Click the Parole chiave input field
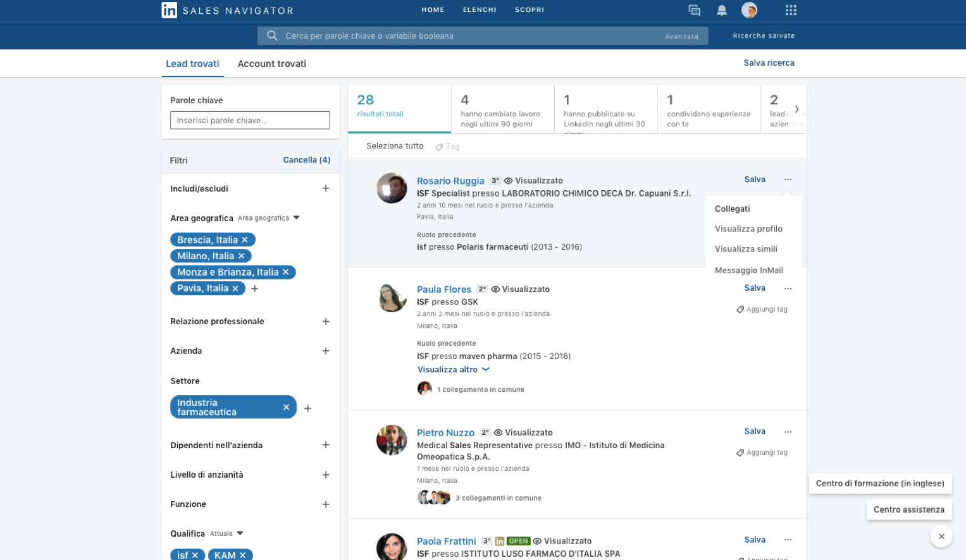 pos(250,121)
